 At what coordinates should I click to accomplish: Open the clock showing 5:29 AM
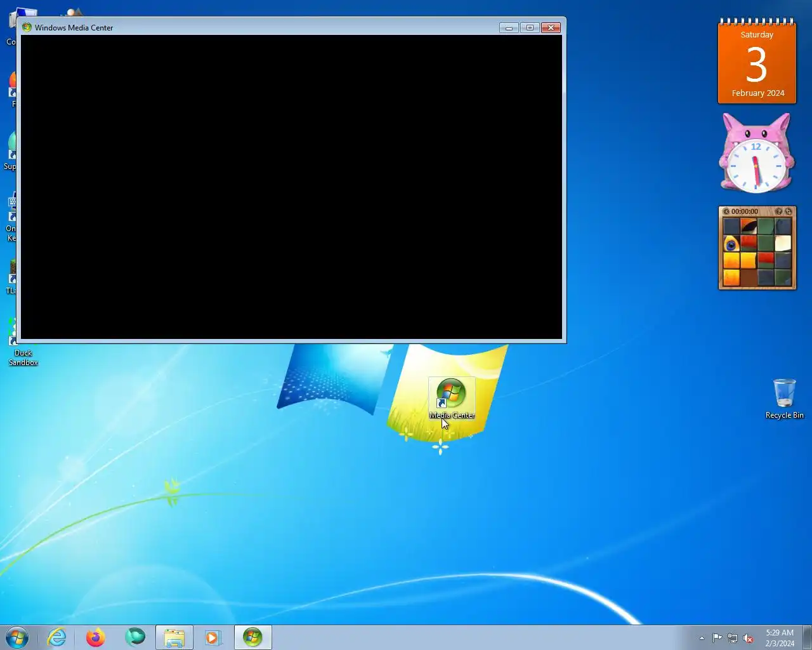780,637
